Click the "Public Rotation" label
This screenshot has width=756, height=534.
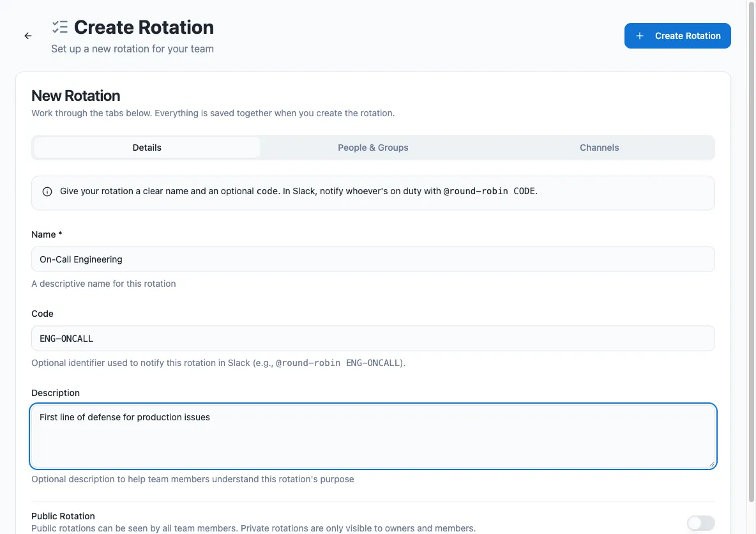click(63, 516)
